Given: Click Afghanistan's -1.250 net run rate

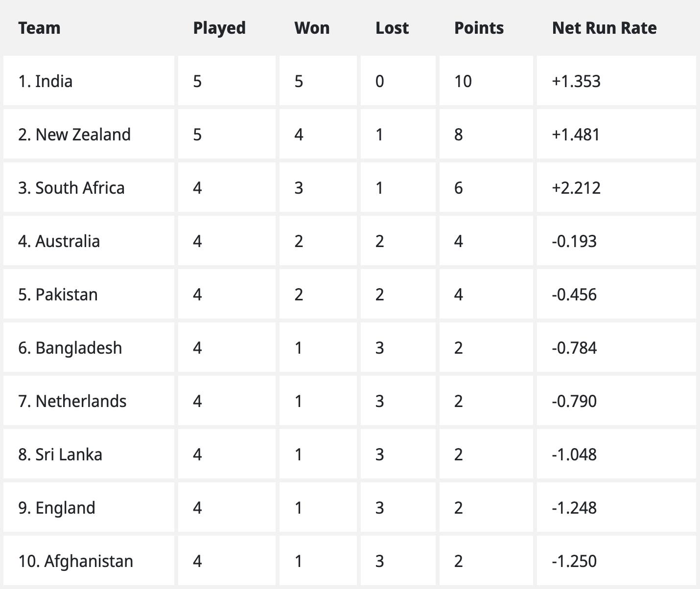Looking at the screenshot, I should [574, 561].
